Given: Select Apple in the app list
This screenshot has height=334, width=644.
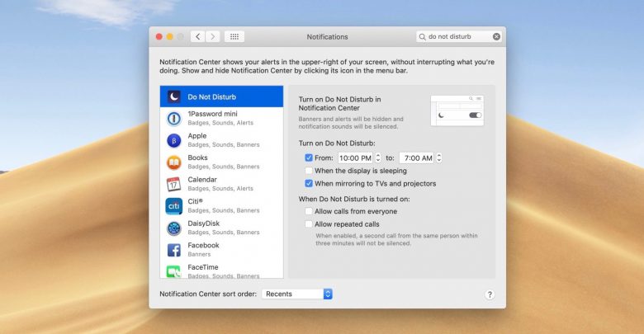Looking at the screenshot, I should 222,140.
